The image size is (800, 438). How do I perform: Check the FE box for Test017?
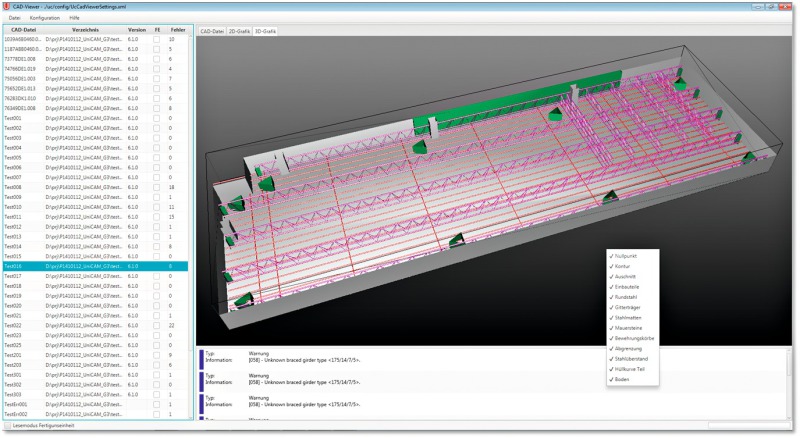pyautogui.click(x=157, y=276)
